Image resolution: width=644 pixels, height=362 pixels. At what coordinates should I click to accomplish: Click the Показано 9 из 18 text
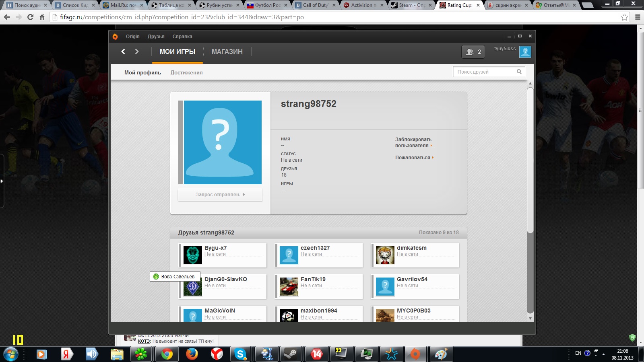coord(439,232)
